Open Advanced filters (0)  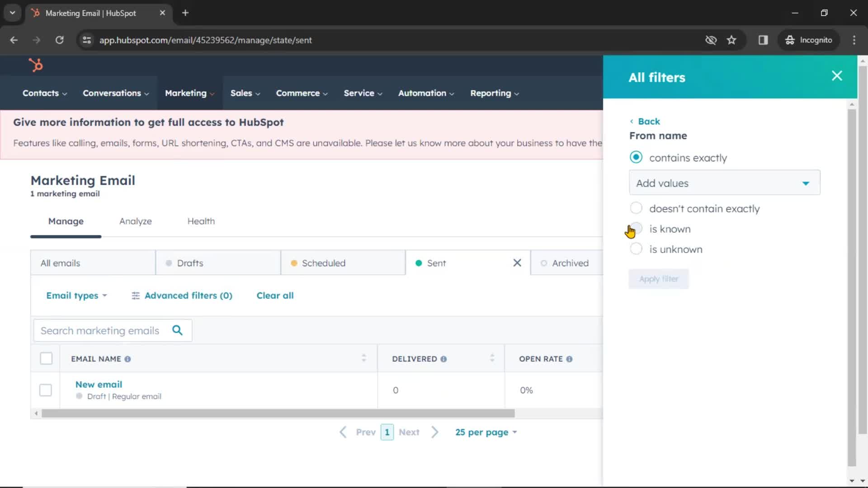(182, 296)
